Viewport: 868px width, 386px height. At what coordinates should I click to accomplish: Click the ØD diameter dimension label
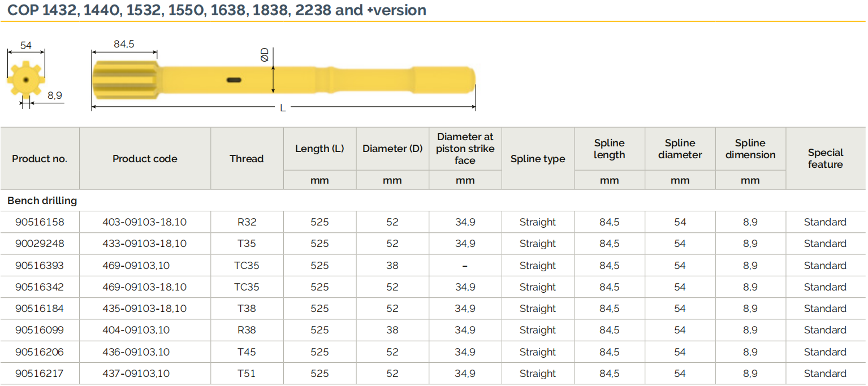pos(264,55)
